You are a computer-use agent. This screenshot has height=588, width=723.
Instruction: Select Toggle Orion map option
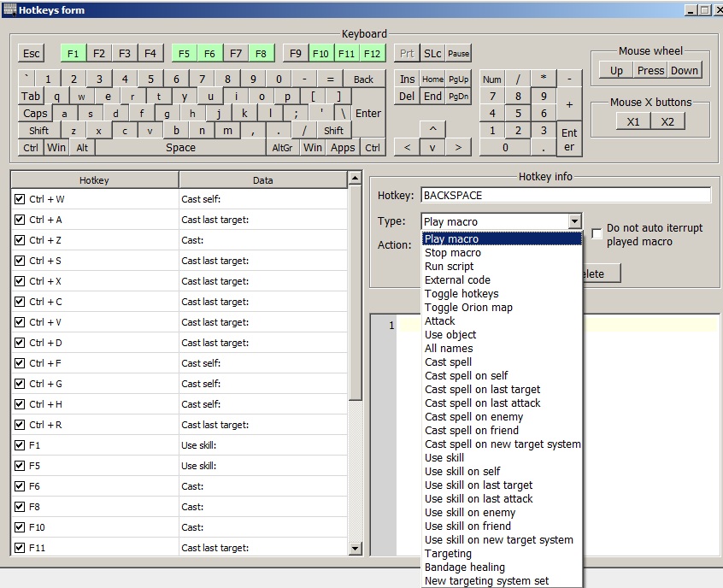[x=502, y=307]
